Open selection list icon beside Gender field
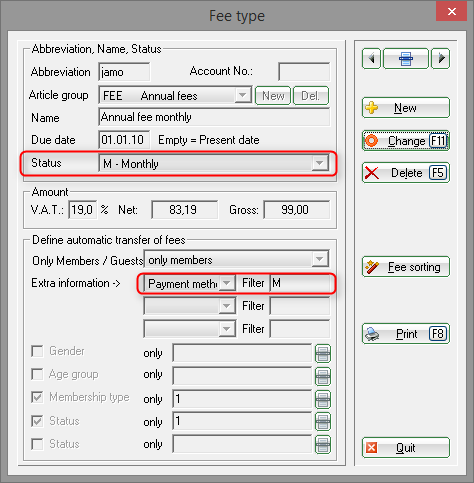The height and width of the screenshot is (483, 474). pos(323,353)
